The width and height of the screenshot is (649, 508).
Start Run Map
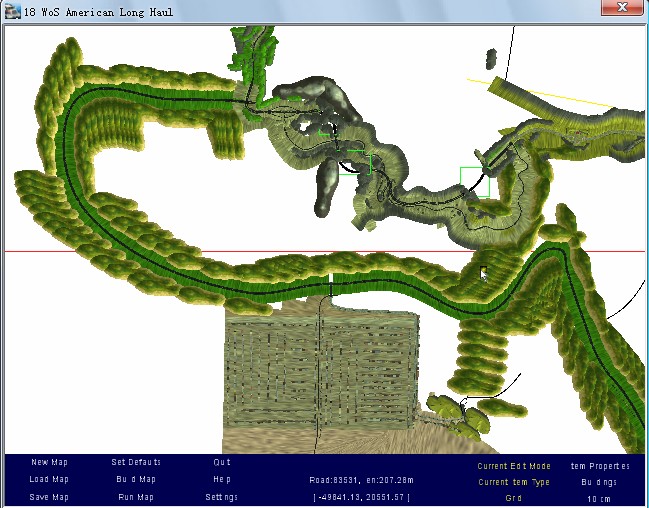click(x=136, y=497)
